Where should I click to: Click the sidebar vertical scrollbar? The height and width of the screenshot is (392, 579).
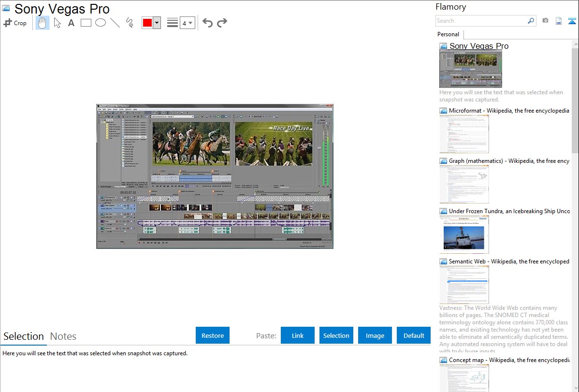tap(575, 100)
